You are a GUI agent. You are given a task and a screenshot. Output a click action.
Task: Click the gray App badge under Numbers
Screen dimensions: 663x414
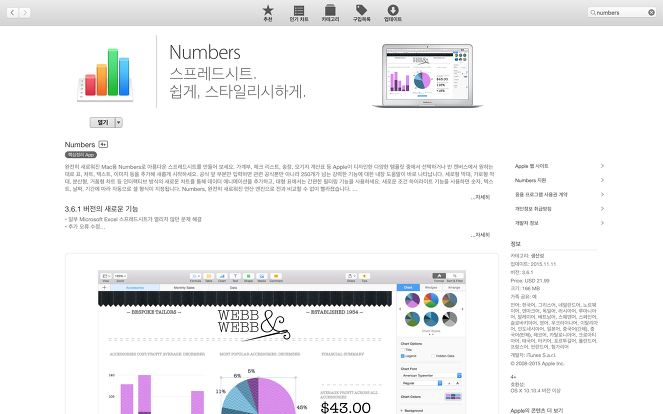81,155
